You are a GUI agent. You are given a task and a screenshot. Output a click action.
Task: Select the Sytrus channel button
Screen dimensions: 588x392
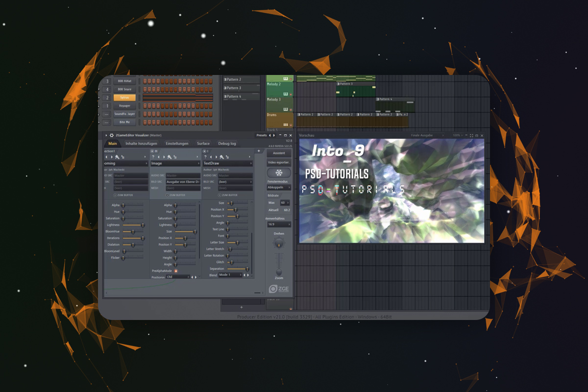coord(124,98)
